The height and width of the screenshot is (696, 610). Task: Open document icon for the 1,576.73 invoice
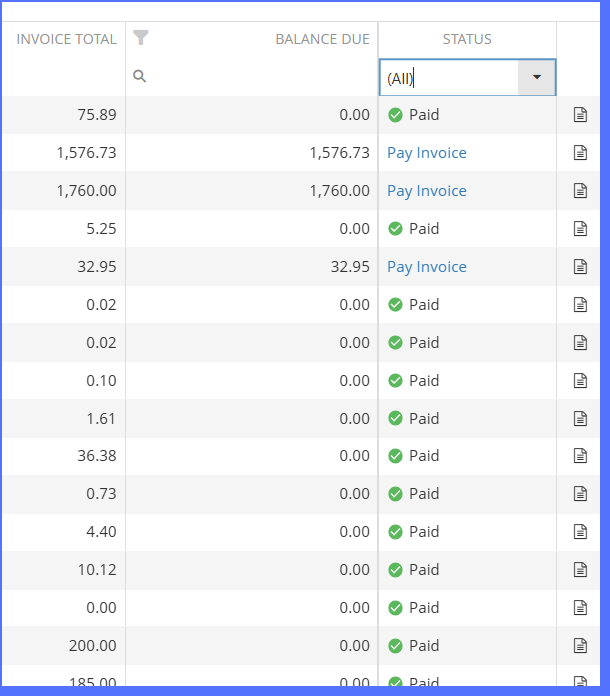(x=580, y=153)
